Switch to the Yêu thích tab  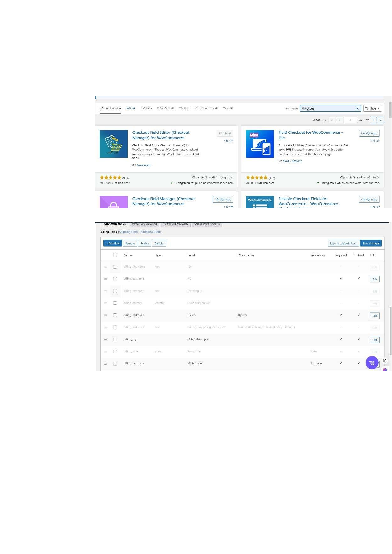point(184,108)
